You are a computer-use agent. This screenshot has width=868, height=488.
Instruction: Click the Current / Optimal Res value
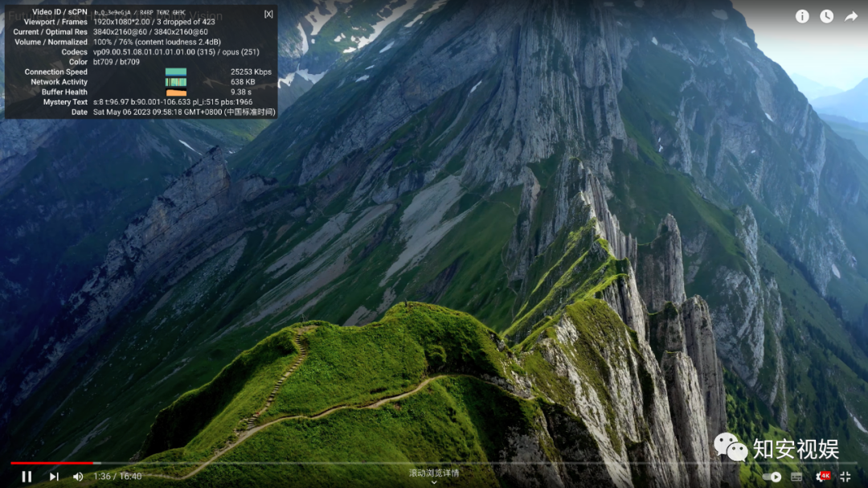(x=150, y=32)
